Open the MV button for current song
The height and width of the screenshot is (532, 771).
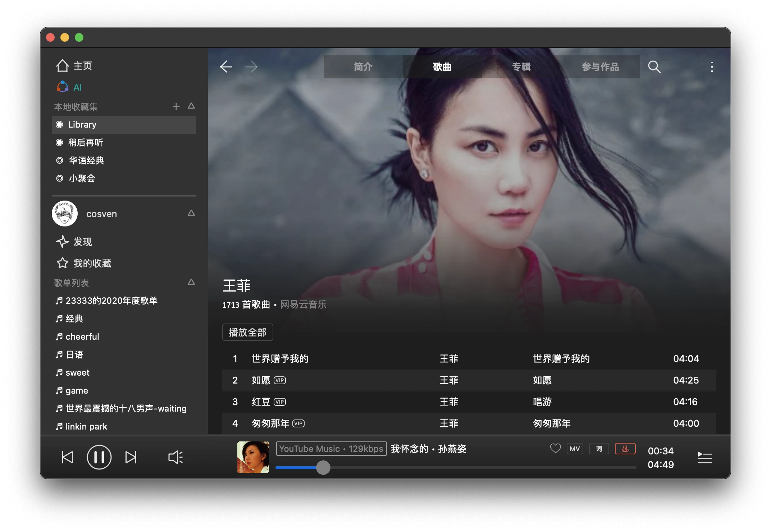point(575,449)
